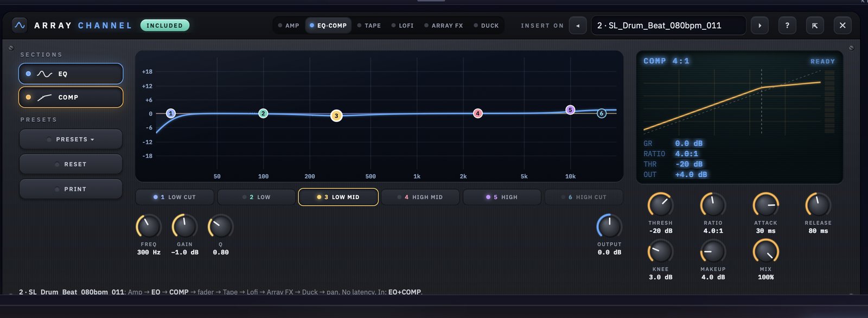Switch to the ARRAY FX tab
Image resolution: width=868 pixels, height=318 pixels.
(444, 26)
